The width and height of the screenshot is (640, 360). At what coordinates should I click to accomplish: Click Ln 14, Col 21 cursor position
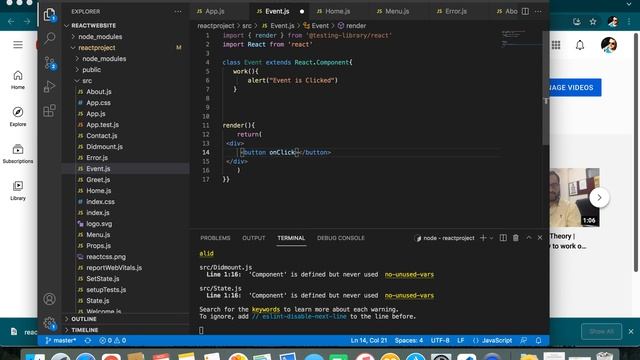[x=369, y=340]
